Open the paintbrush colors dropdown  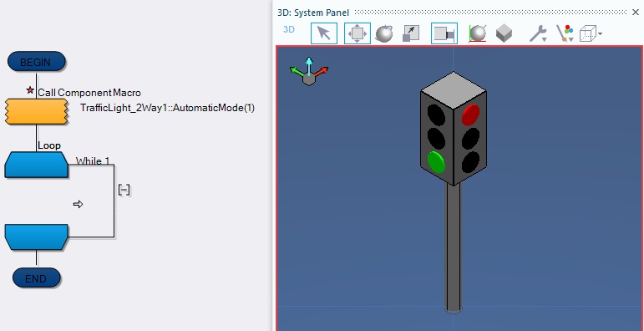click(x=565, y=33)
